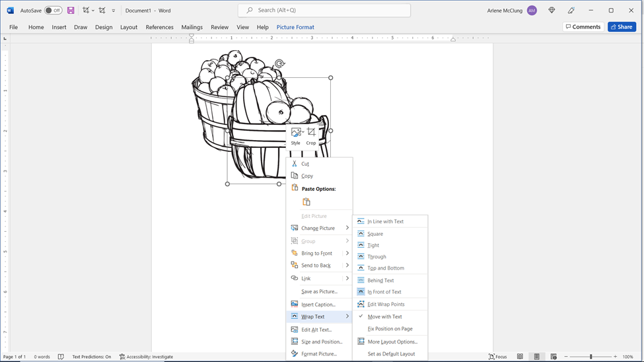Click the rotate handle above the picture
Screen dimensions: 644x362
[279, 63]
